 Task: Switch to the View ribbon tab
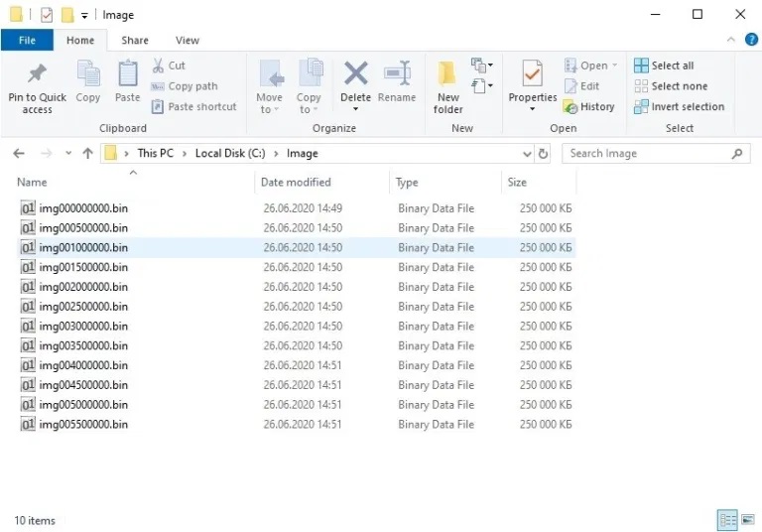click(187, 41)
